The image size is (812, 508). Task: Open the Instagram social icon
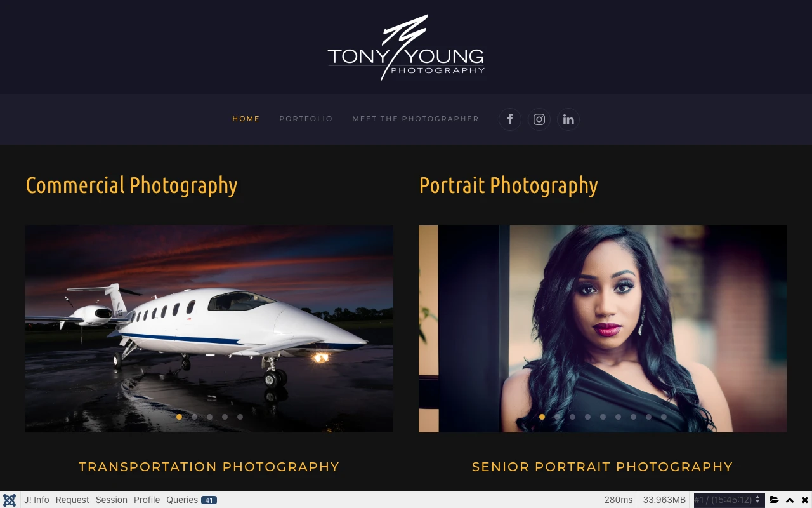[x=539, y=119]
